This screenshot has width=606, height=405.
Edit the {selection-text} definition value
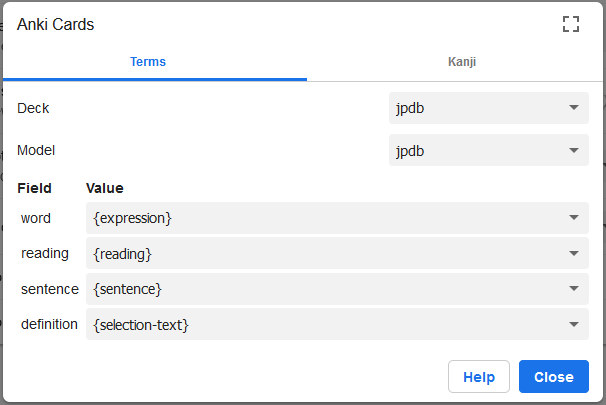click(325, 324)
